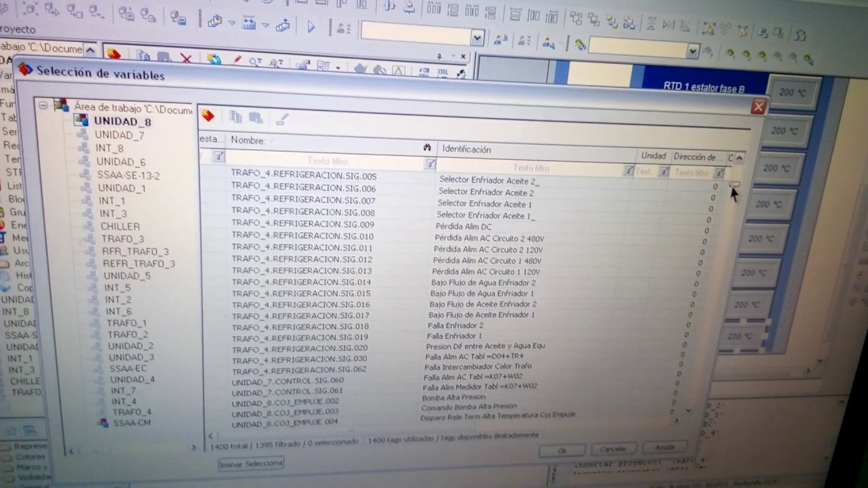The width and height of the screenshot is (868, 488).
Task: Click the Identificación text filter field
Action: [530, 167]
